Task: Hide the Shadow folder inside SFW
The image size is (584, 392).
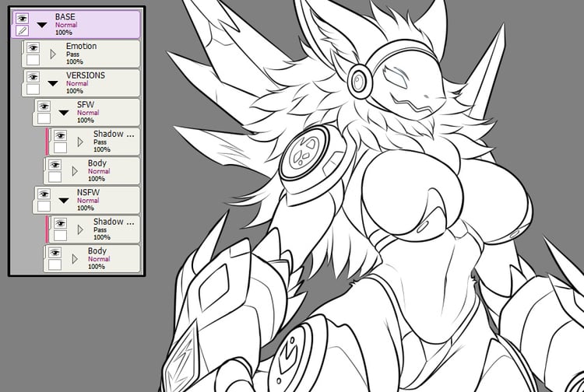Action: (x=60, y=135)
